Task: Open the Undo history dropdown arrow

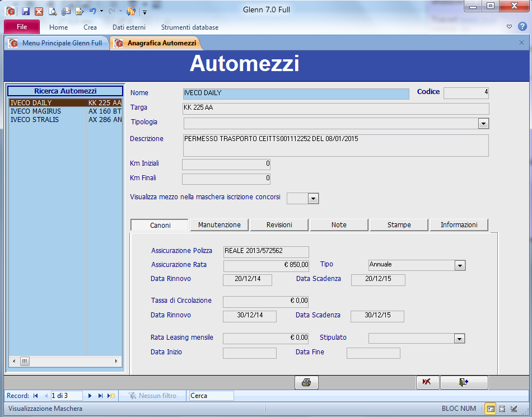Action: (101, 11)
